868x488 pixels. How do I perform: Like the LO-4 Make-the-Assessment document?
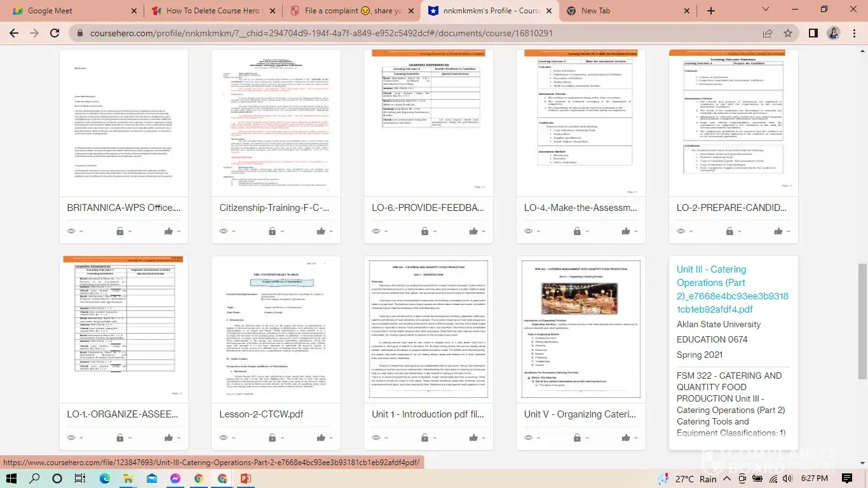(626, 231)
